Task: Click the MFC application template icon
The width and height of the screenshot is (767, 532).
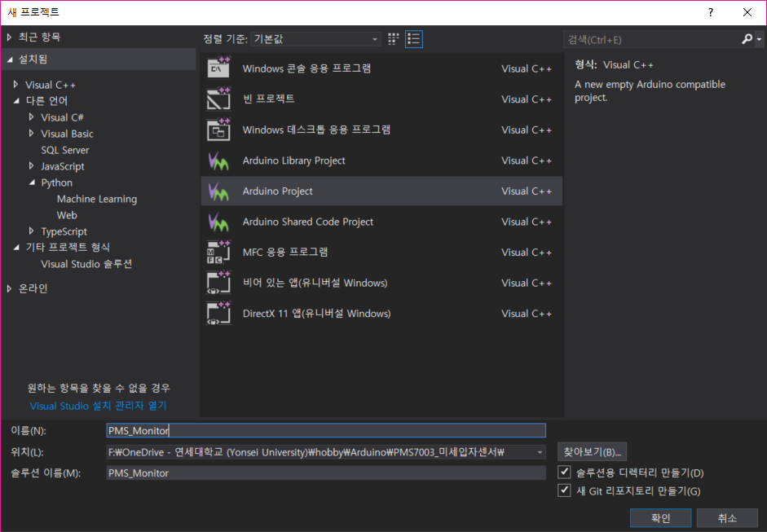Action: pyautogui.click(x=218, y=253)
